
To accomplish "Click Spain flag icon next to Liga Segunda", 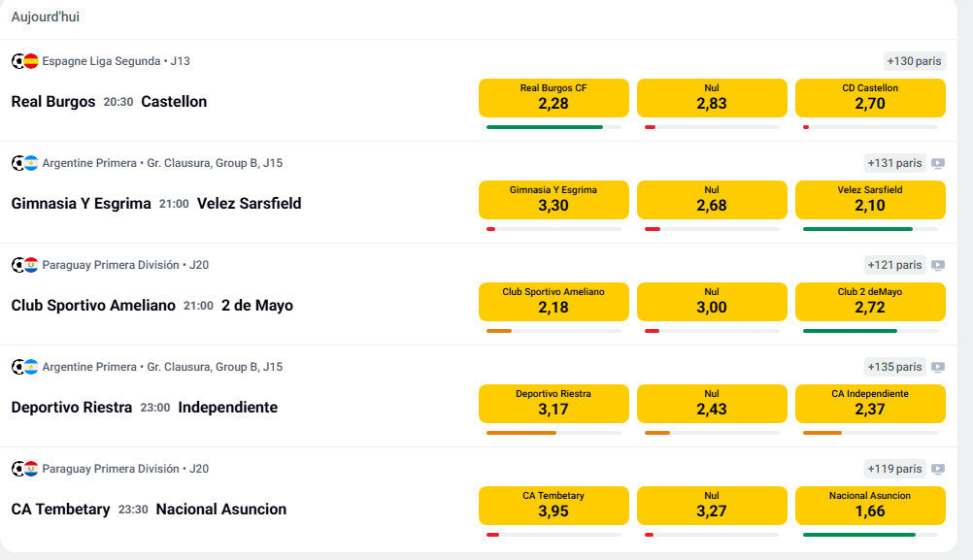I will pos(31,61).
